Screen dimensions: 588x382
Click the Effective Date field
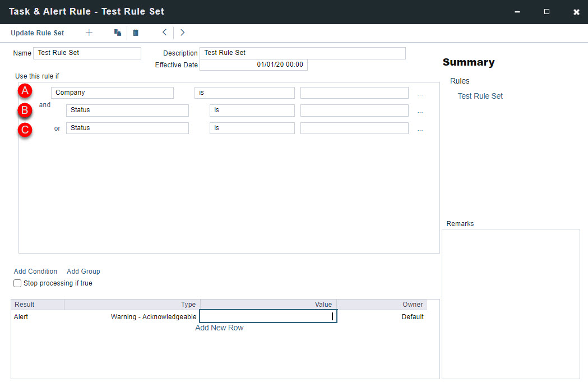pos(253,65)
